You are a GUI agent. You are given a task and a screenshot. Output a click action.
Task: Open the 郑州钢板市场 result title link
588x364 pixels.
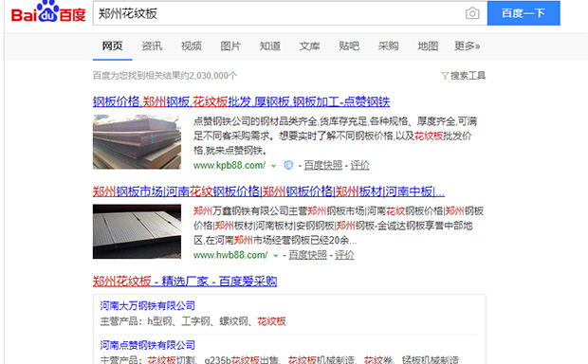[269, 191]
